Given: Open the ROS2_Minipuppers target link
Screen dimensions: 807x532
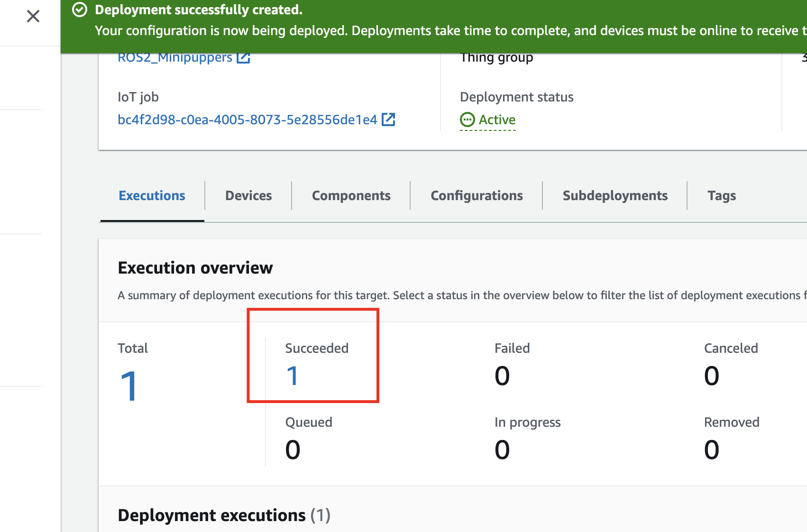Looking at the screenshot, I should pos(174,58).
